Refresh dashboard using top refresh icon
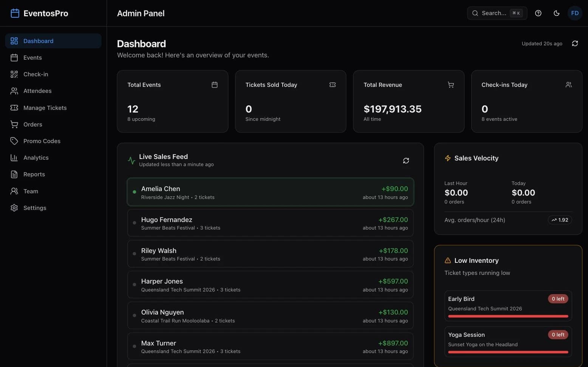Screen dimensions: 588x367 pos(575,43)
